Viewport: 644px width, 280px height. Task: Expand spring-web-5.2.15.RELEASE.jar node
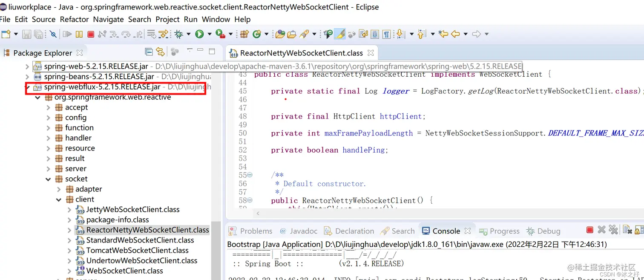(x=27, y=66)
